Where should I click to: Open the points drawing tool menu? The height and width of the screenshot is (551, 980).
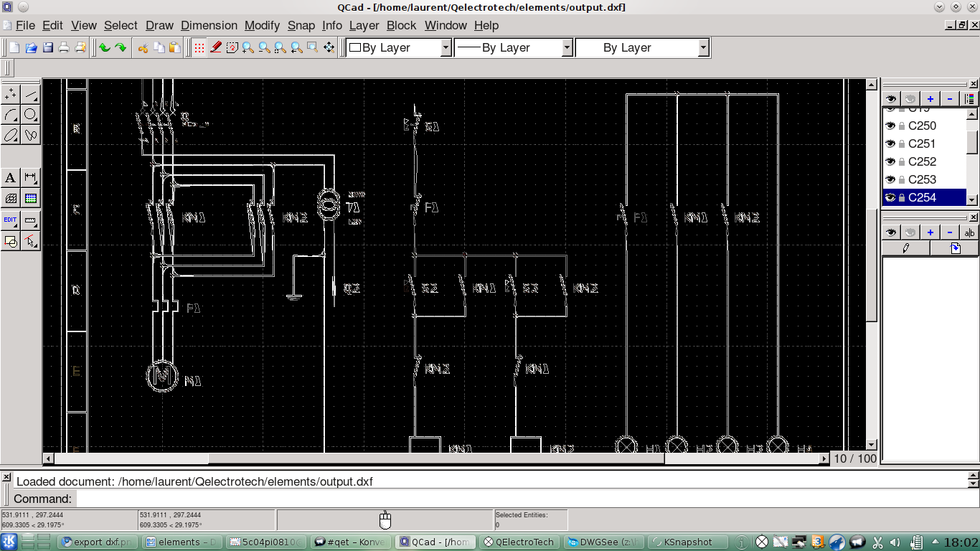click(11, 94)
